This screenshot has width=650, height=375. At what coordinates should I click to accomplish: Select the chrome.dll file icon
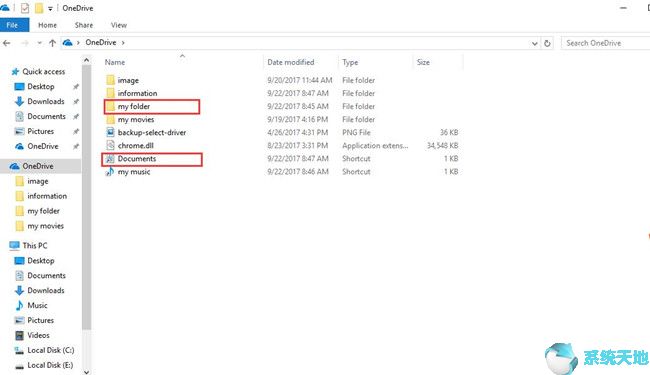pos(110,145)
